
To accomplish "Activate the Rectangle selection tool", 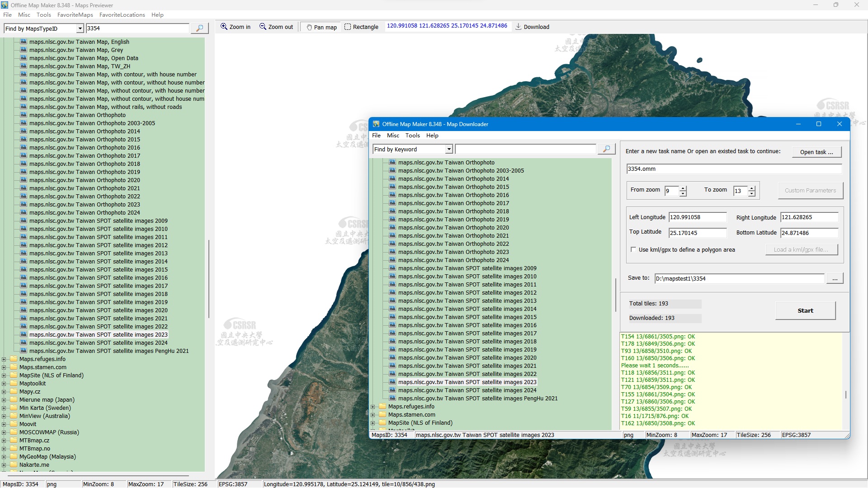I will click(x=348, y=27).
